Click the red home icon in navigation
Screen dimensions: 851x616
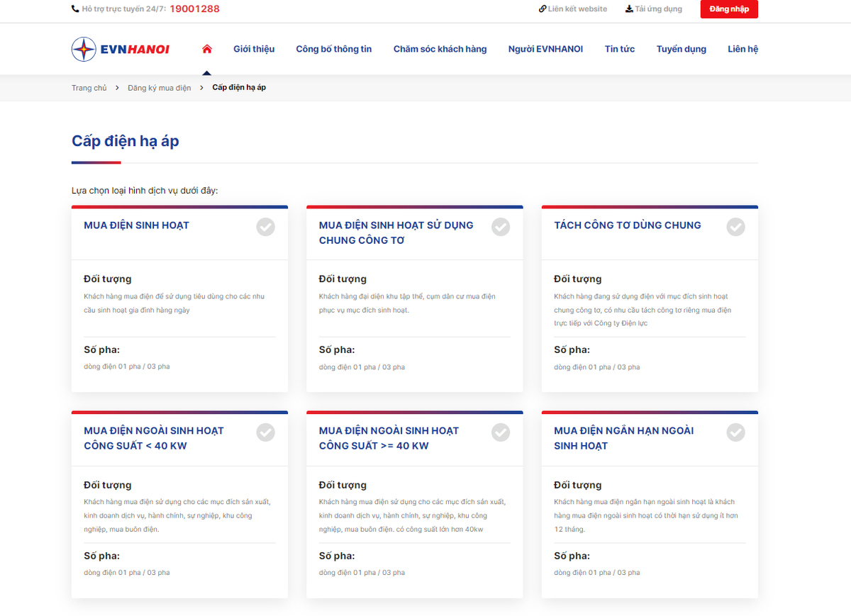click(207, 49)
